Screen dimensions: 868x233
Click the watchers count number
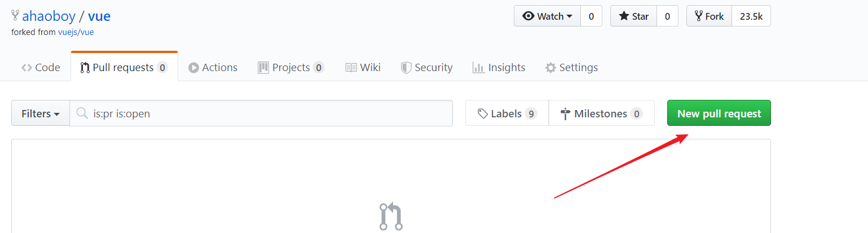[591, 16]
